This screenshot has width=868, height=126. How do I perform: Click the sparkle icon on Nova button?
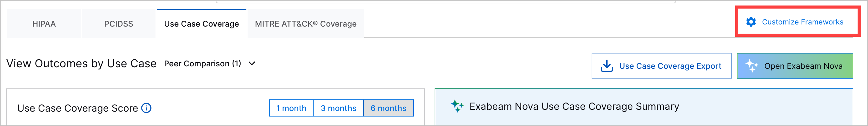[x=752, y=66]
